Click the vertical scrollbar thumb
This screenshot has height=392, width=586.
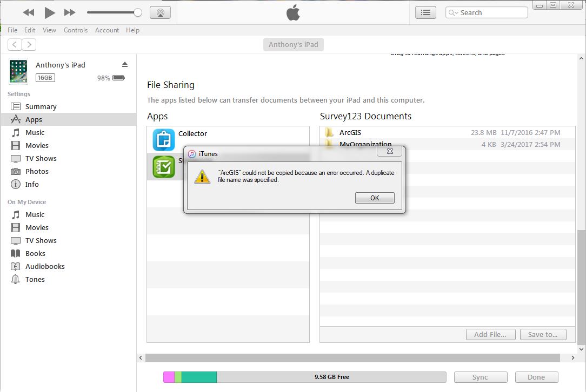pos(581,287)
